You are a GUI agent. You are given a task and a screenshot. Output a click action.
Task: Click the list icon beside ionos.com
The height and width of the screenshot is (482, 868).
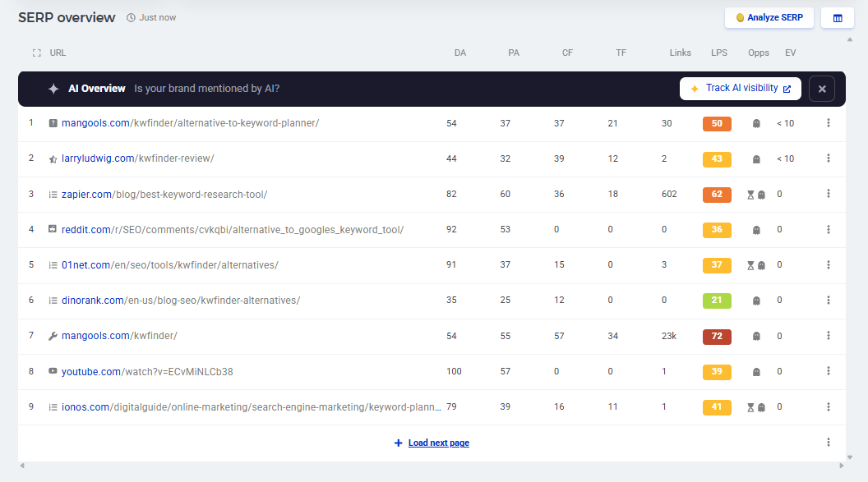coord(53,407)
